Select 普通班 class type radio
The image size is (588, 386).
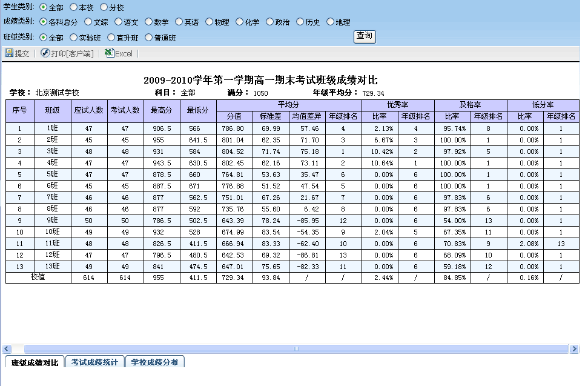[148, 38]
